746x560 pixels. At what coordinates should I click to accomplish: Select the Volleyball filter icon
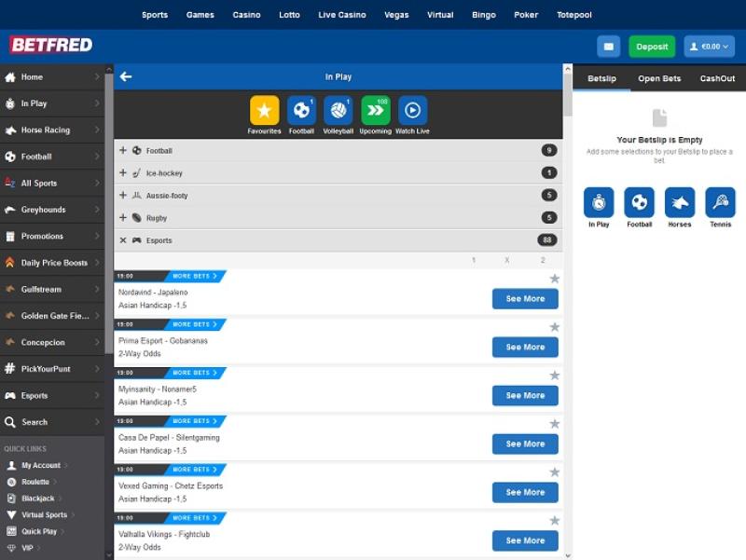338,111
